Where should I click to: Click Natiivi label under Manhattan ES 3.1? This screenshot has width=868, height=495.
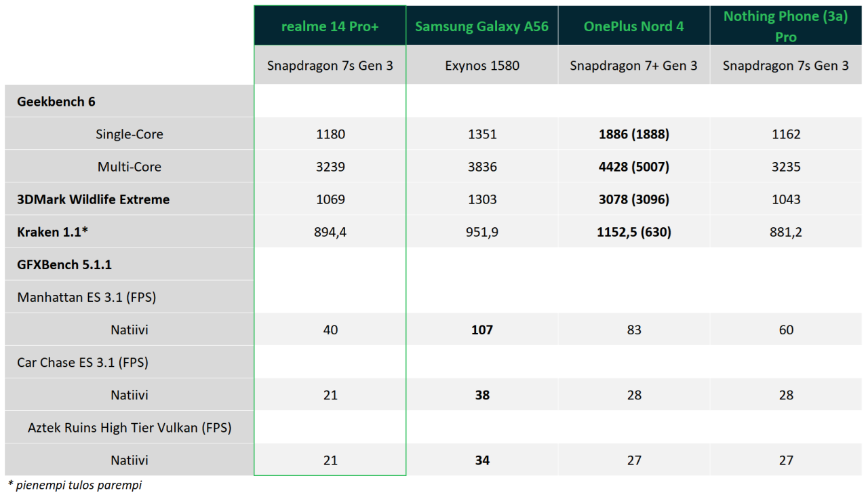pyautogui.click(x=130, y=330)
